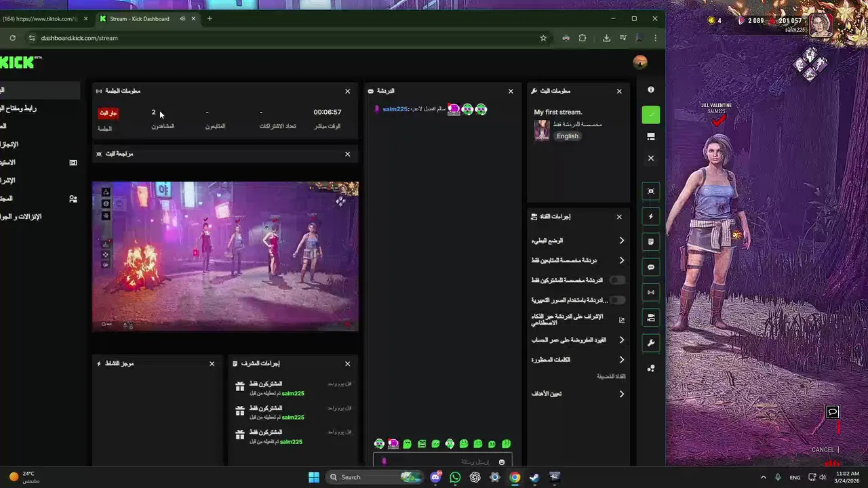Image resolution: width=868 pixels, height=488 pixels.
Task: Click the first green emote in the chat emote row
Action: [x=407, y=444]
